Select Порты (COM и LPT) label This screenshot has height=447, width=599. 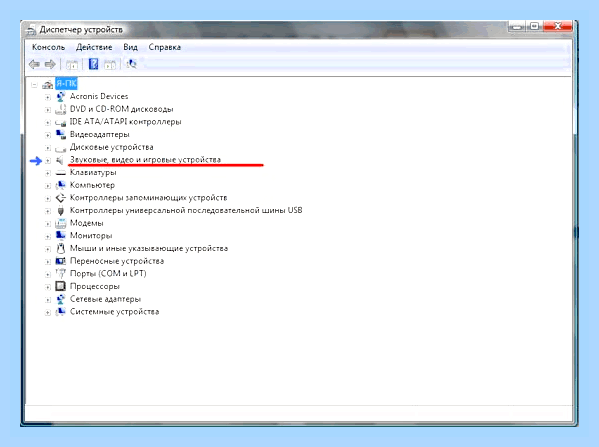108,274
